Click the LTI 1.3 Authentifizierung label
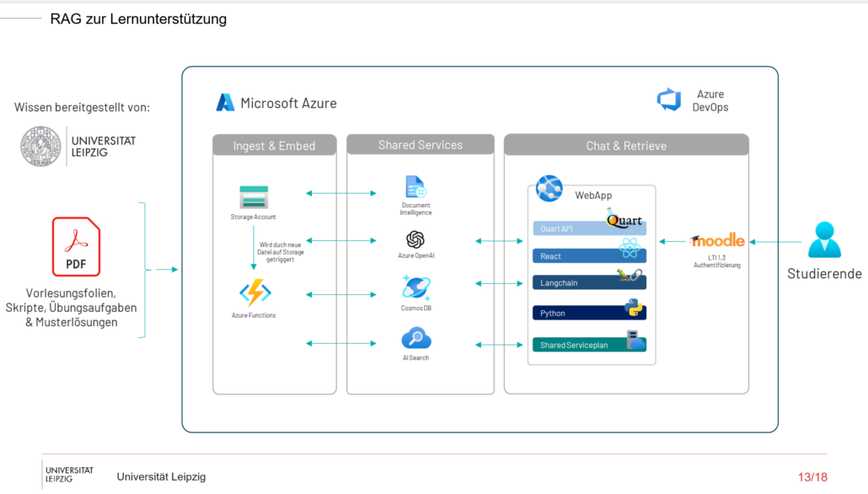 point(717,261)
